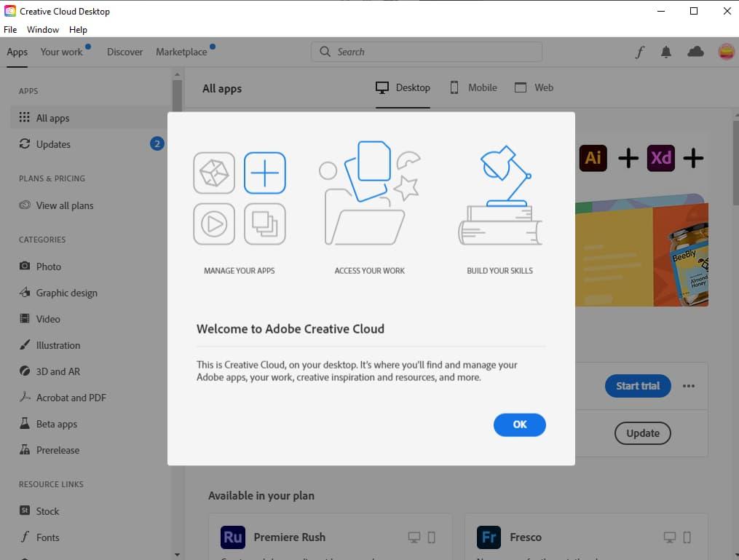Select the All apps sidebar icon

26,117
